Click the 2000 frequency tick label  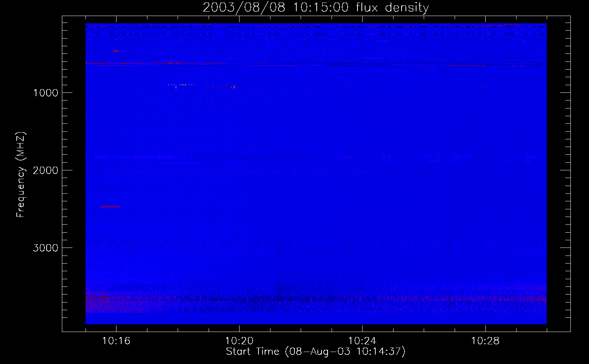coord(46,170)
